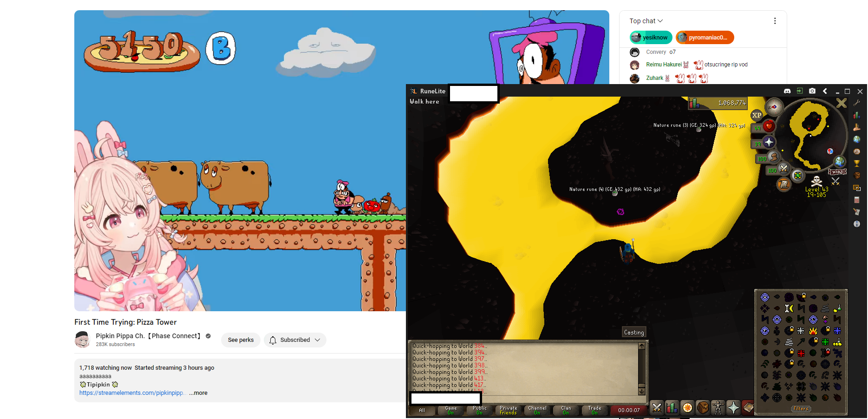Click the Wiki banner button

[x=837, y=172]
